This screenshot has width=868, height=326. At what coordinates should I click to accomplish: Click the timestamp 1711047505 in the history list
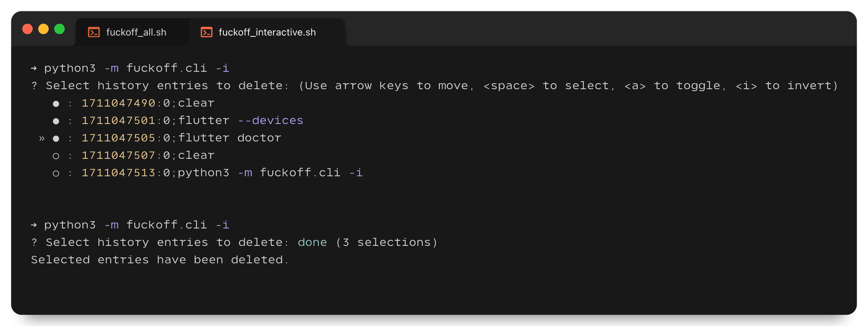point(118,138)
